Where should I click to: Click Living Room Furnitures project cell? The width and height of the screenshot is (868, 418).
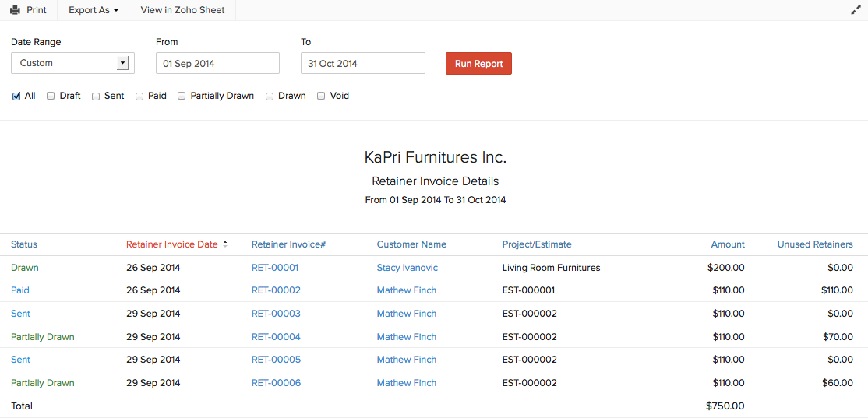551,268
